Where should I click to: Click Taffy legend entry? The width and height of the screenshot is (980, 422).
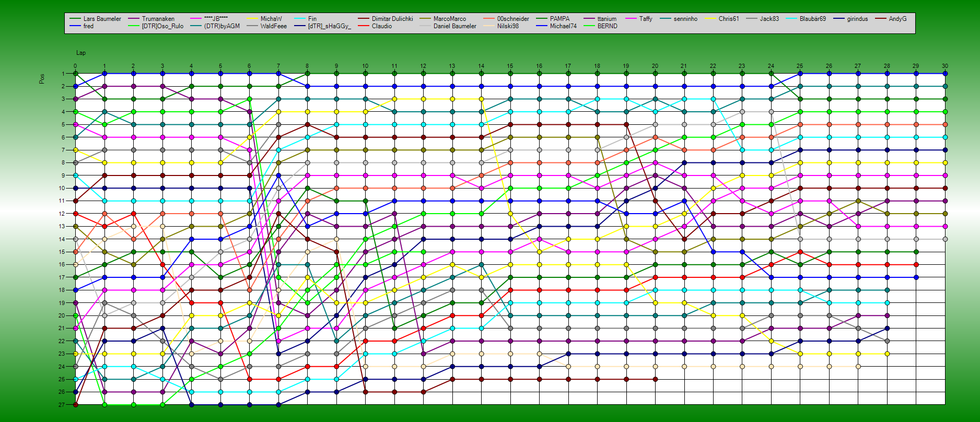click(646, 19)
